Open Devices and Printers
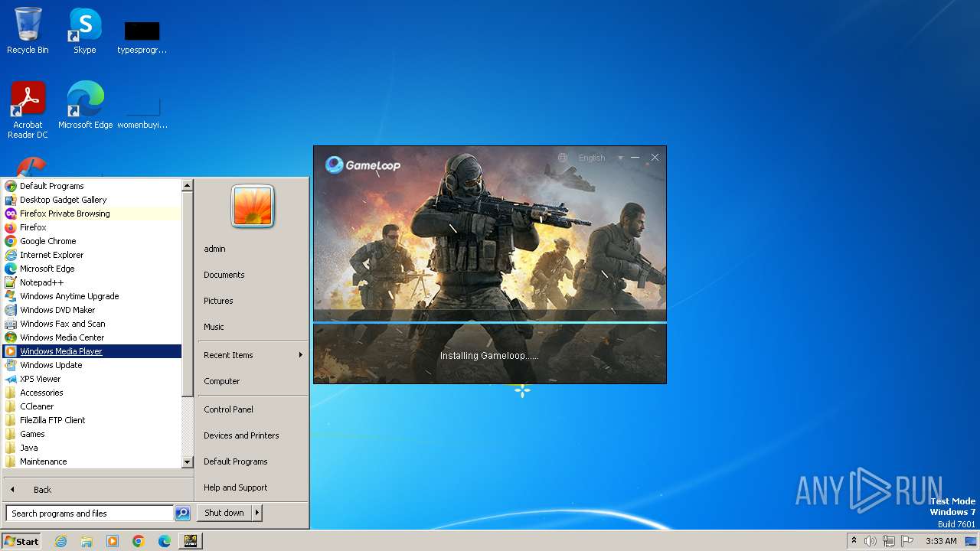Image resolution: width=980 pixels, height=551 pixels. click(x=252, y=435)
